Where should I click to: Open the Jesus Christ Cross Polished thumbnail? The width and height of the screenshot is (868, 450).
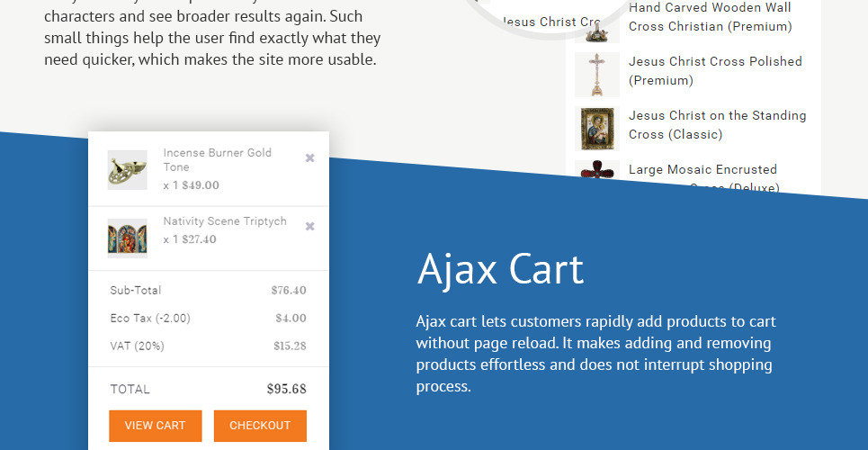click(x=596, y=74)
